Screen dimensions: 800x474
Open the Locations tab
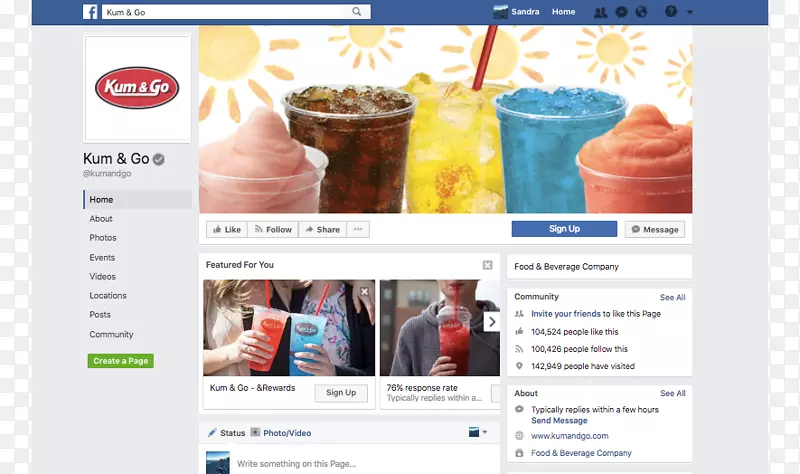coord(108,295)
